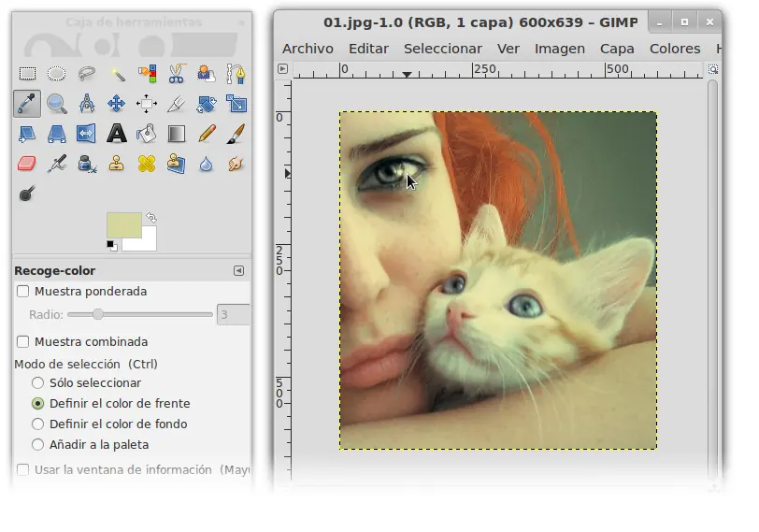The image size is (759, 532).
Task: Select the Rectangle Select tool
Action: click(x=27, y=74)
